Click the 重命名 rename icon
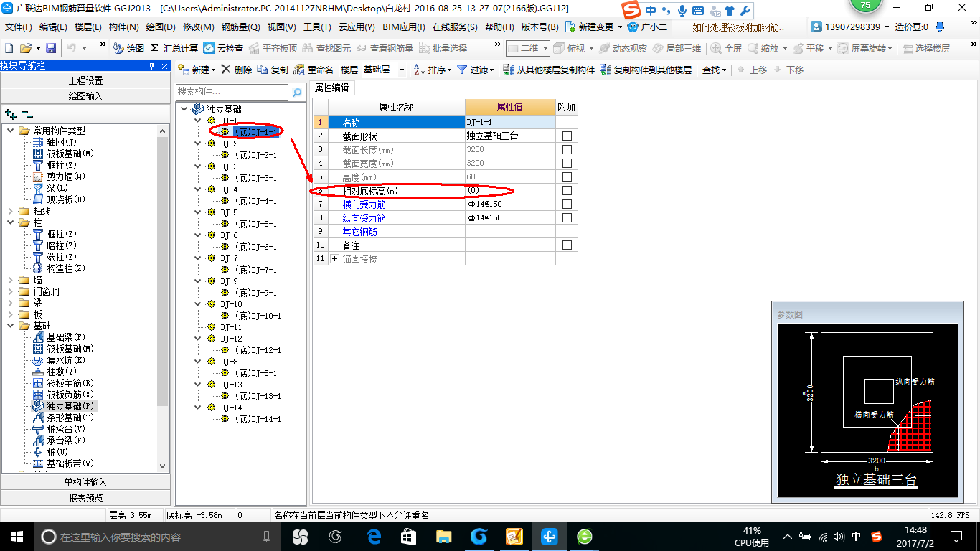 click(299, 70)
